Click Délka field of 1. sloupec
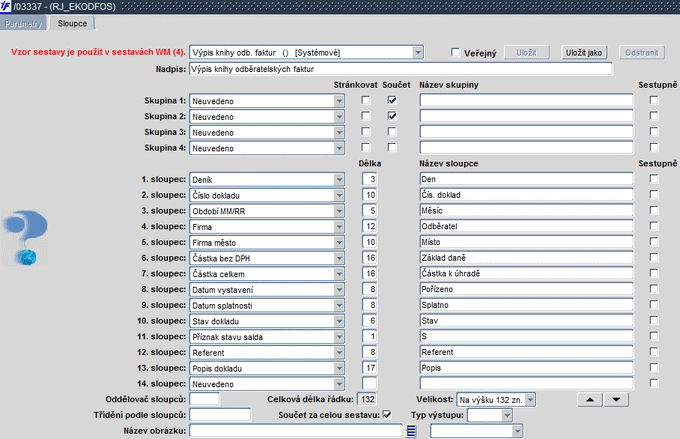Image resolution: width=680 pixels, height=439 pixels. point(369,179)
